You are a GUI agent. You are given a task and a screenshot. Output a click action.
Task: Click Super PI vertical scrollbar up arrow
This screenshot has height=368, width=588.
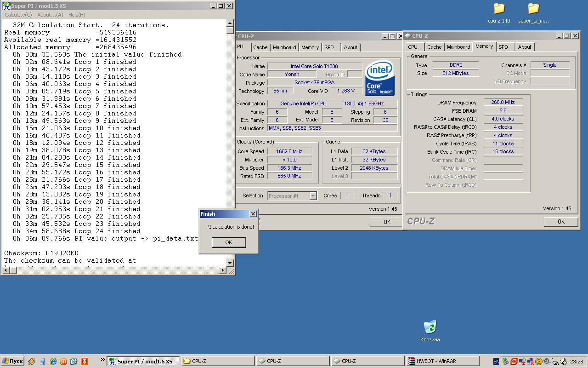pos(230,23)
